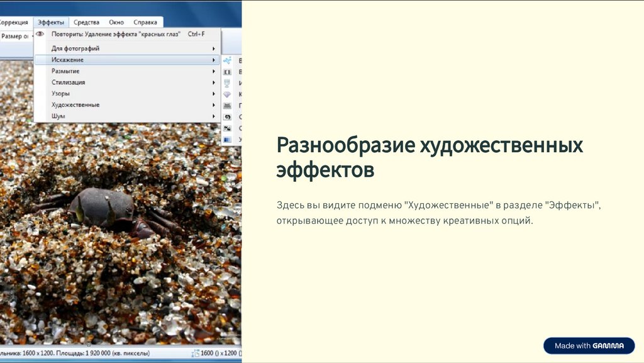Click the first icon in the Искажение submenu

[x=227, y=60]
